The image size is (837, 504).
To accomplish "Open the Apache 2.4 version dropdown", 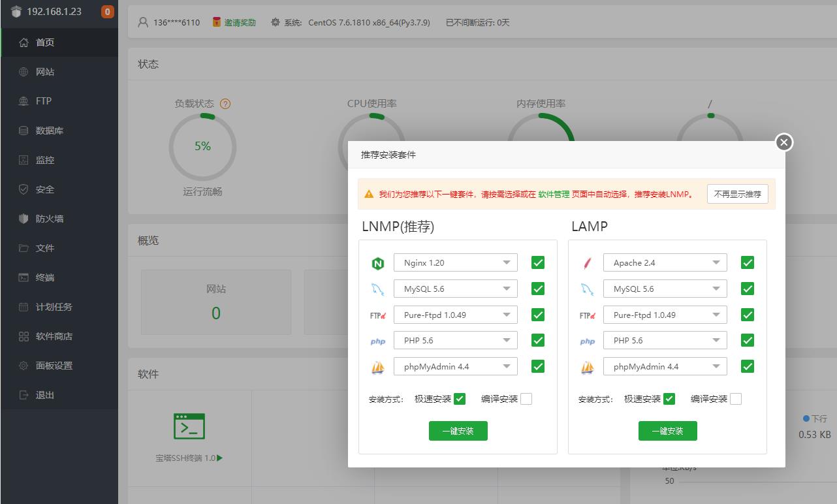I will coord(665,262).
